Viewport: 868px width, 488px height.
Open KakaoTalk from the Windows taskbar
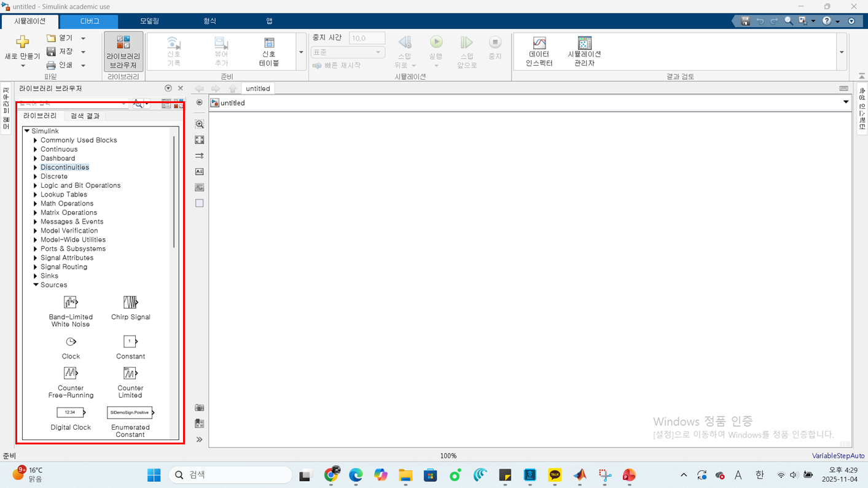(555, 475)
